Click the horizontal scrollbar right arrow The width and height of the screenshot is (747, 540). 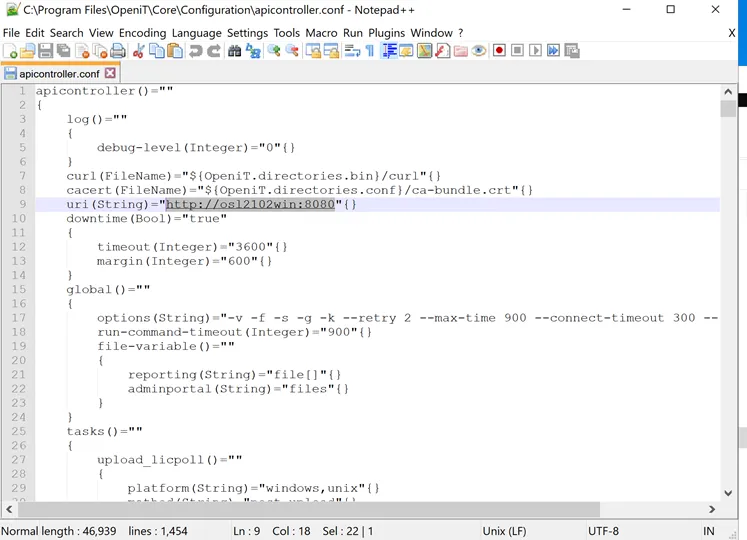tap(712, 509)
